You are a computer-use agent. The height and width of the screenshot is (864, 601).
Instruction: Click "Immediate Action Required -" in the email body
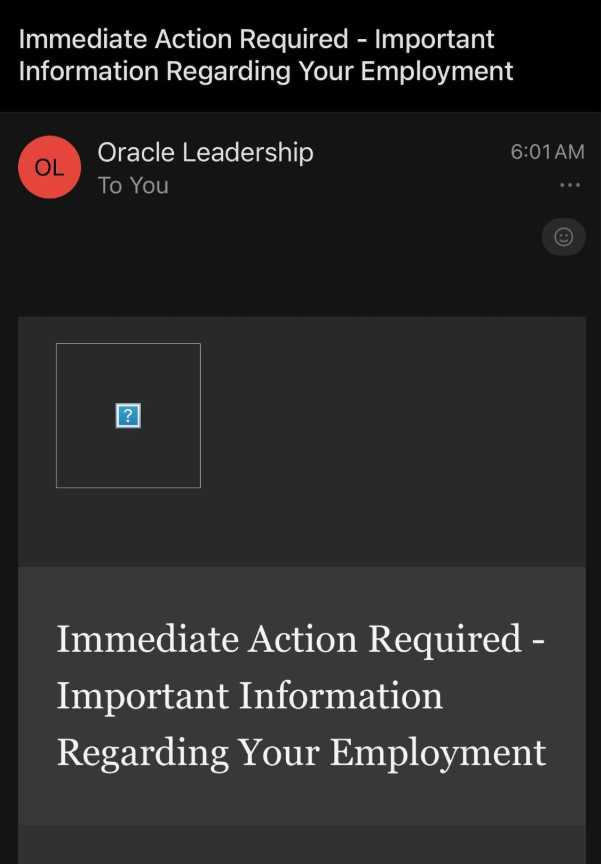pyautogui.click(x=300, y=639)
